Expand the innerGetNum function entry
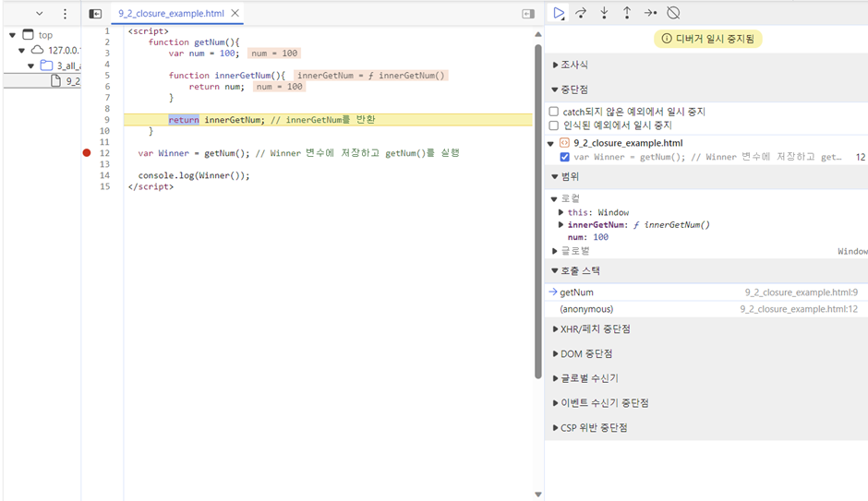Screen dimensions: 868x501 click(x=561, y=224)
